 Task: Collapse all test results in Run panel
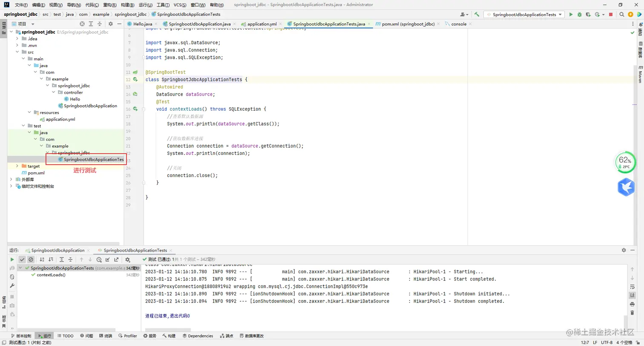71,260
